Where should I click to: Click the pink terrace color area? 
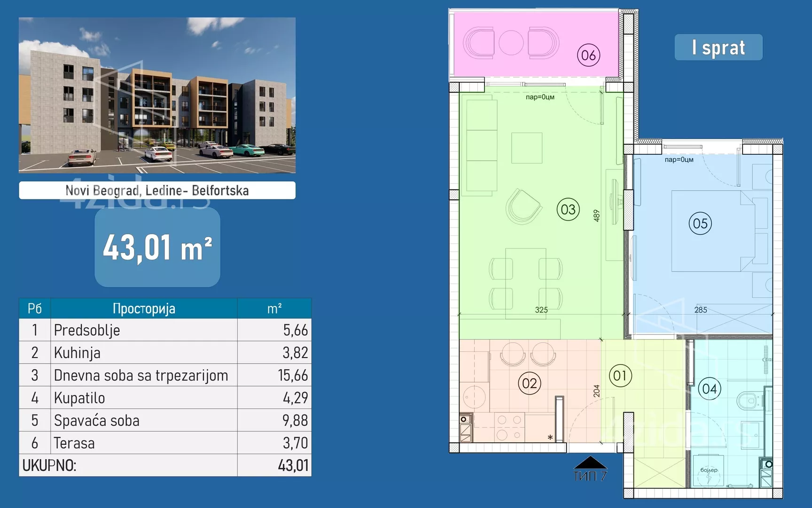coord(536,43)
